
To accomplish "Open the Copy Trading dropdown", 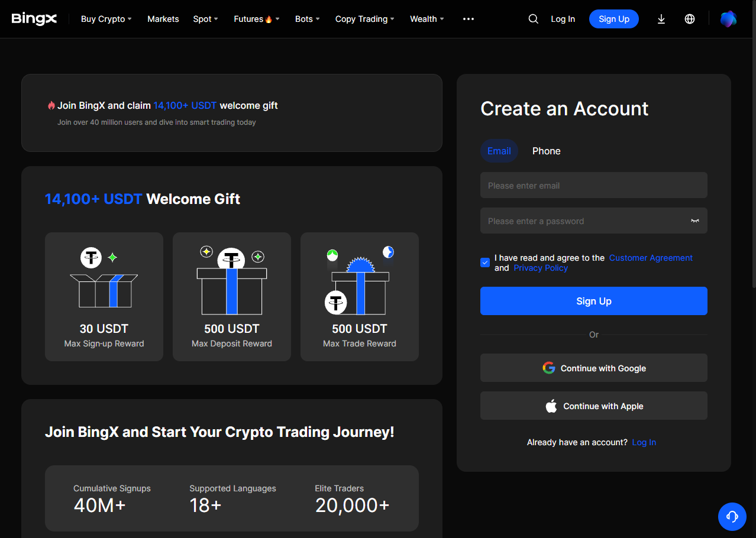I will coord(364,19).
